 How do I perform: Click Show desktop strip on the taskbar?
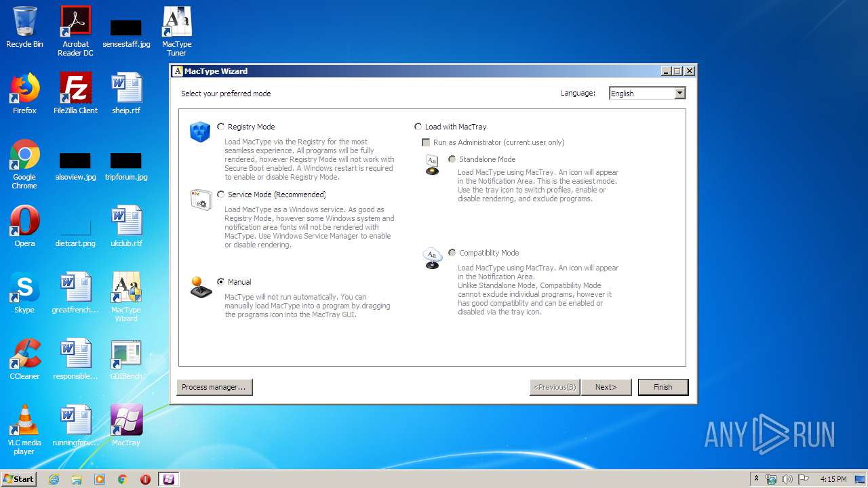[x=861, y=479]
